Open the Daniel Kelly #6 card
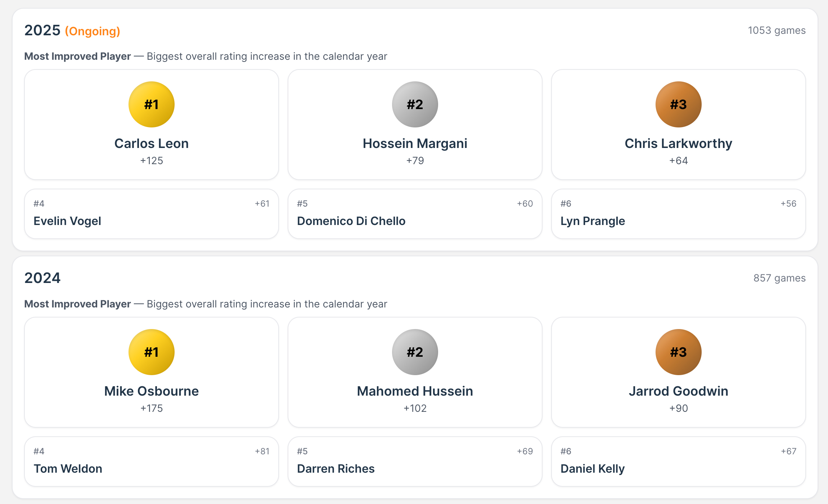The width and height of the screenshot is (828, 504). 679,462
